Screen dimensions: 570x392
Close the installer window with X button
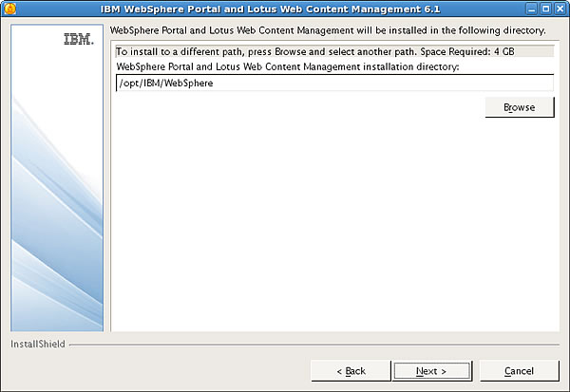click(x=560, y=9)
